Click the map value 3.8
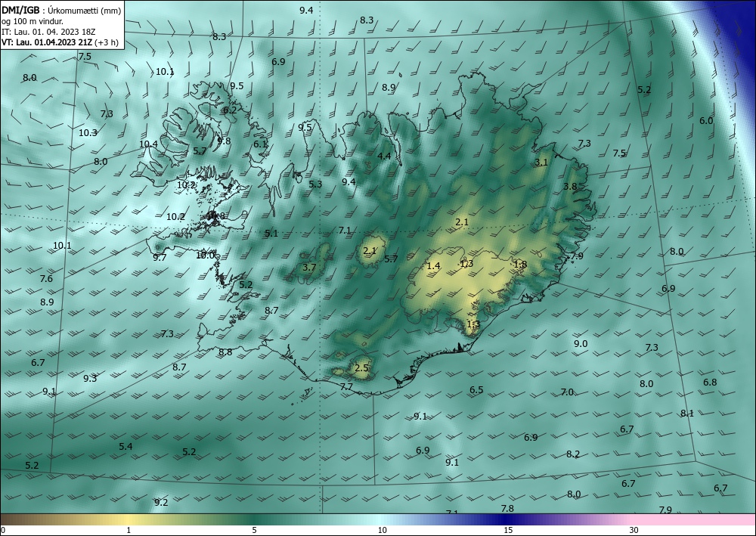The image size is (756, 536). tap(570, 187)
